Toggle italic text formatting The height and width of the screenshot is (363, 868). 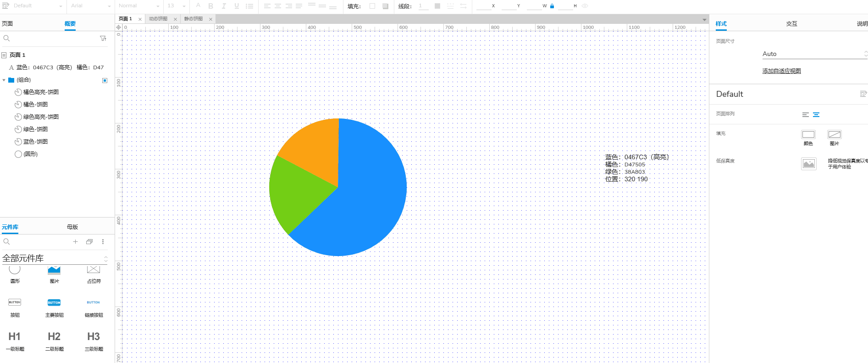point(224,6)
